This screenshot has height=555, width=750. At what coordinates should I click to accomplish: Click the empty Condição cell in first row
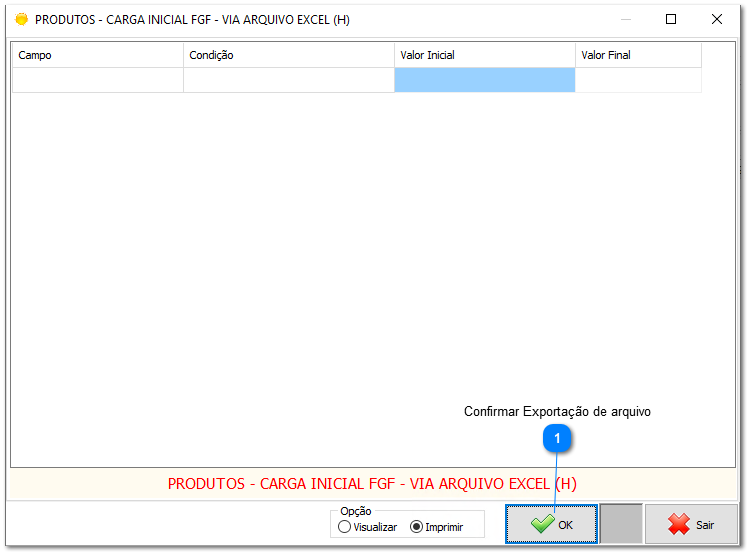click(289, 80)
